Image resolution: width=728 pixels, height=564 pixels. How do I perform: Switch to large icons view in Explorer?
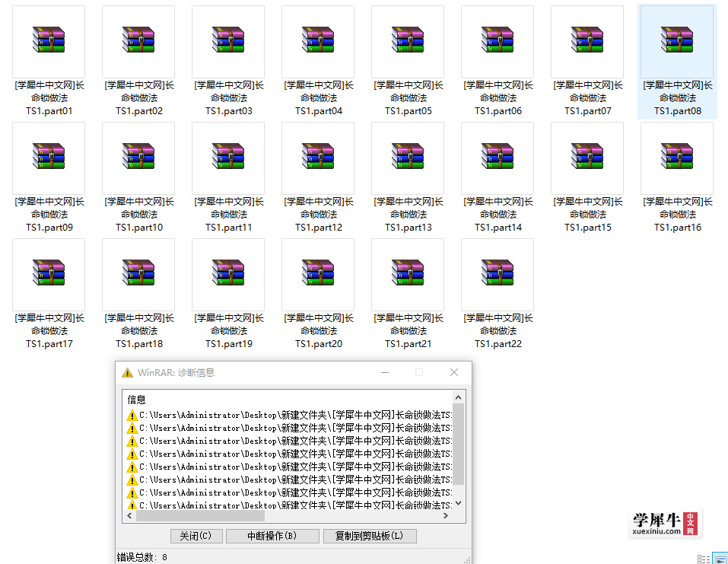(x=721, y=559)
